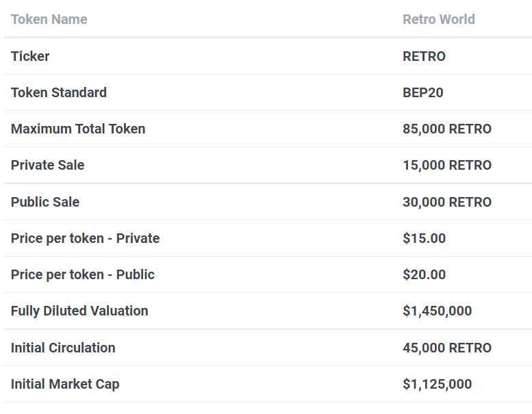Screen dimensions: 532x414
Task: Select the Private Sale label
Action: [x=48, y=165]
